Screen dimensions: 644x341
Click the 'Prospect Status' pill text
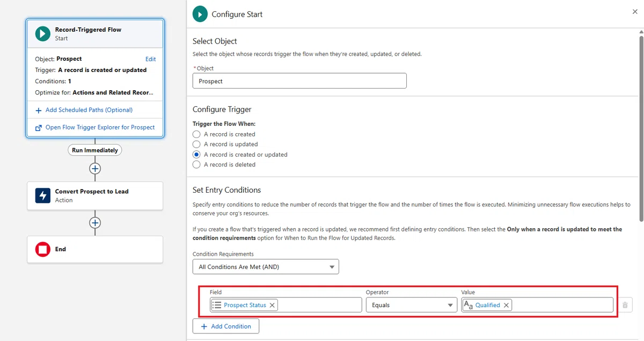245,305
